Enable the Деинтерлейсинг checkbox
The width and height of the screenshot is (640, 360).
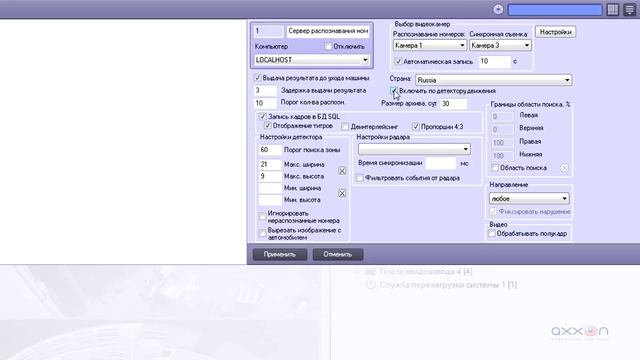pos(345,127)
